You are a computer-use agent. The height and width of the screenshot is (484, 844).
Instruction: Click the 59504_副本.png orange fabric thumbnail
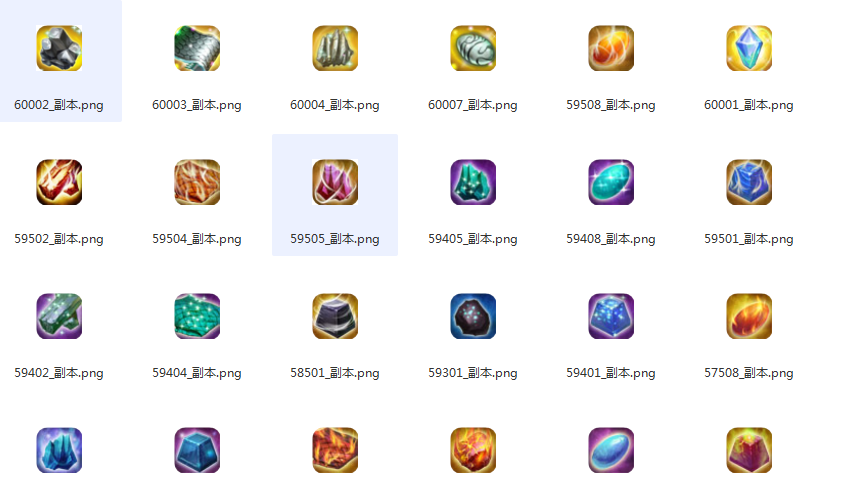(197, 182)
